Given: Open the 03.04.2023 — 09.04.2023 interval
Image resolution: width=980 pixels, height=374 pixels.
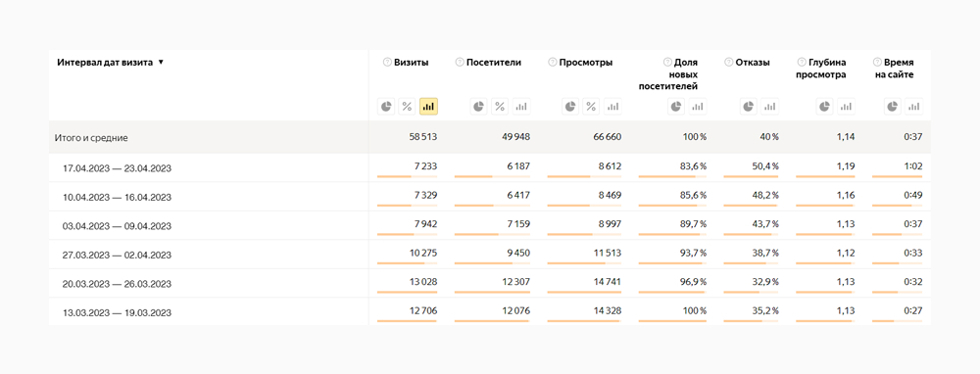Looking at the screenshot, I should (118, 226).
